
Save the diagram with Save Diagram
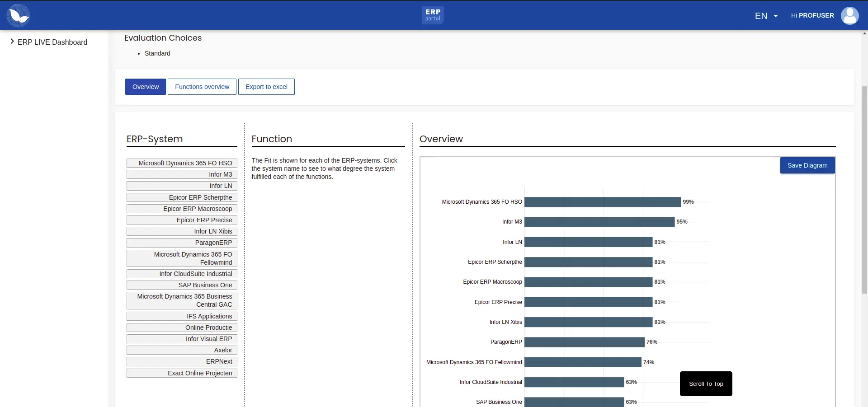click(807, 165)
